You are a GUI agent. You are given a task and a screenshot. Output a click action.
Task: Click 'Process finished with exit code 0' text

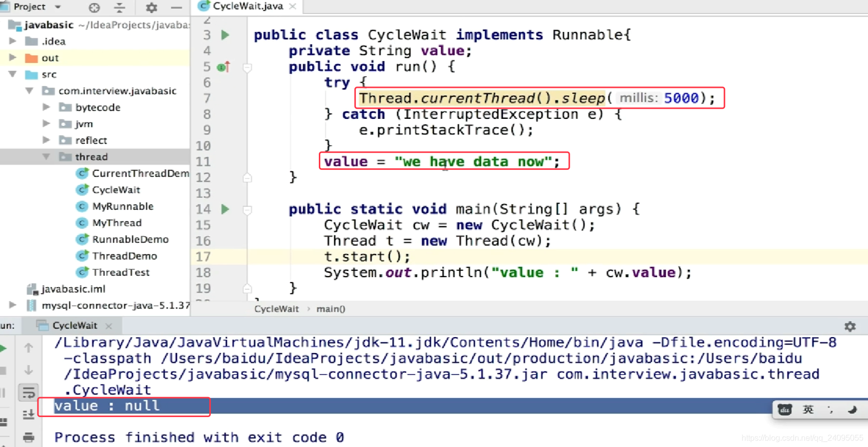pyautogui.click(x=199, y=438)
